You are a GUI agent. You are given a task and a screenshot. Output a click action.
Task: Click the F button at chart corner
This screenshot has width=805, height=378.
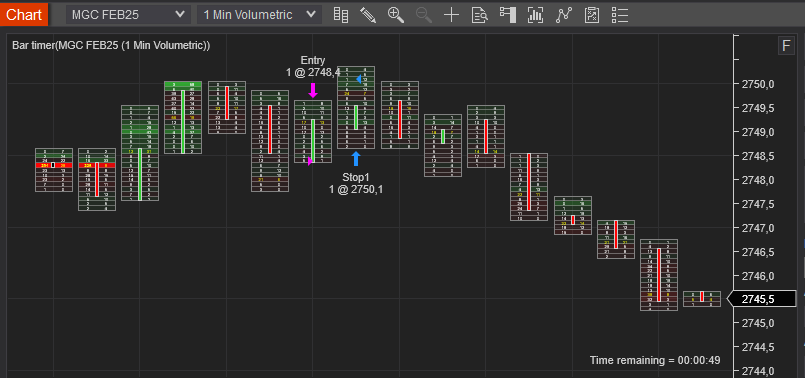[786, 46]
